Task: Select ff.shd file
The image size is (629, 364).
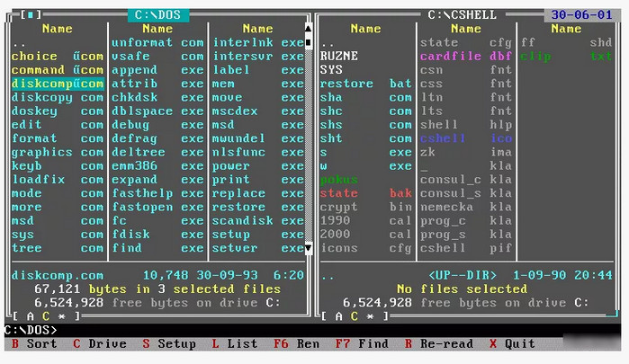Action: pos(566,42)
